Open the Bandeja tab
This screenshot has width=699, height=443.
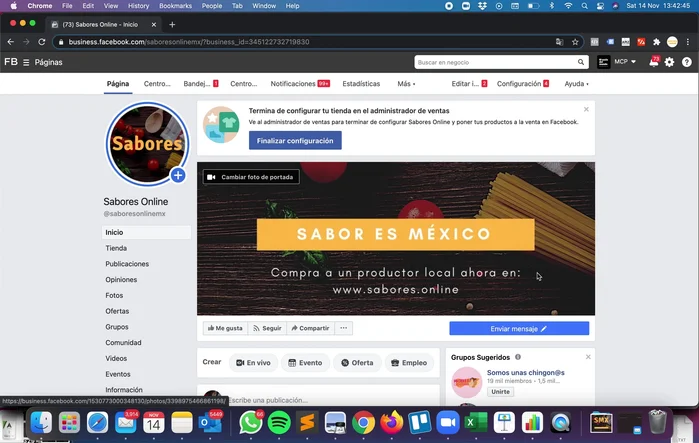[x=201, y=84]
